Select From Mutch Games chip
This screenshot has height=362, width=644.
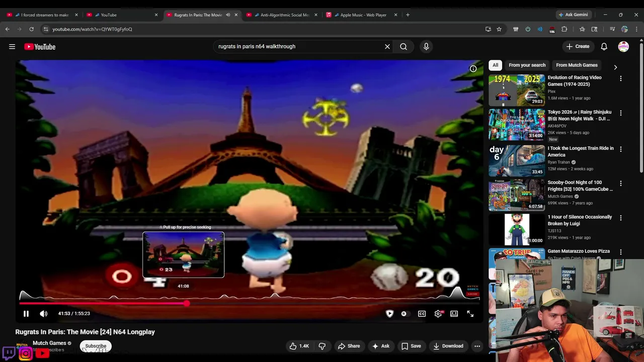(577, 65)
